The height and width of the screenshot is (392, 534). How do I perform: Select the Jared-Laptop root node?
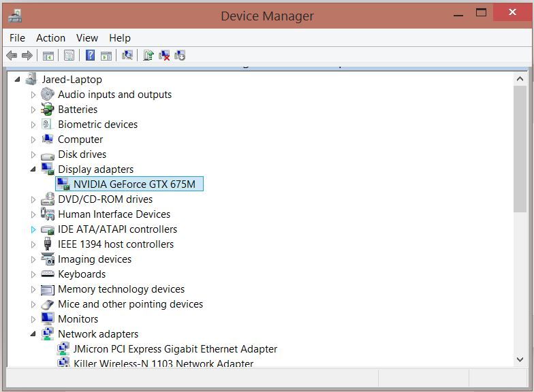[72, 80]
